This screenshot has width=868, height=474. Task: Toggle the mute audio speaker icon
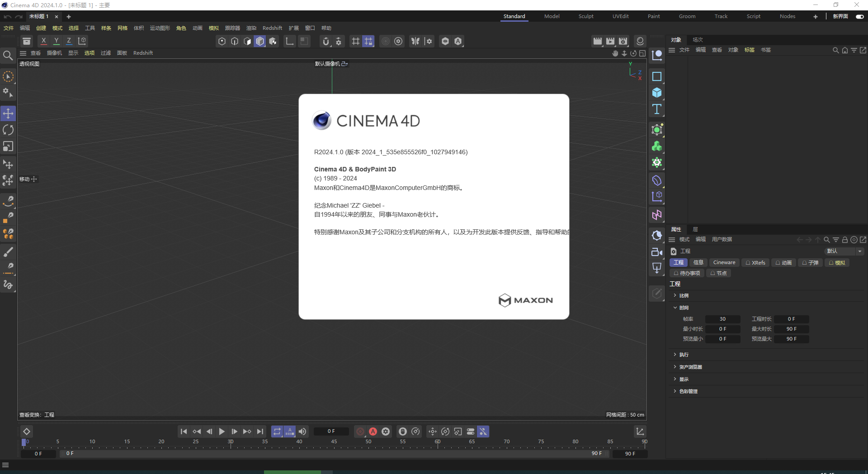point(302,431)
